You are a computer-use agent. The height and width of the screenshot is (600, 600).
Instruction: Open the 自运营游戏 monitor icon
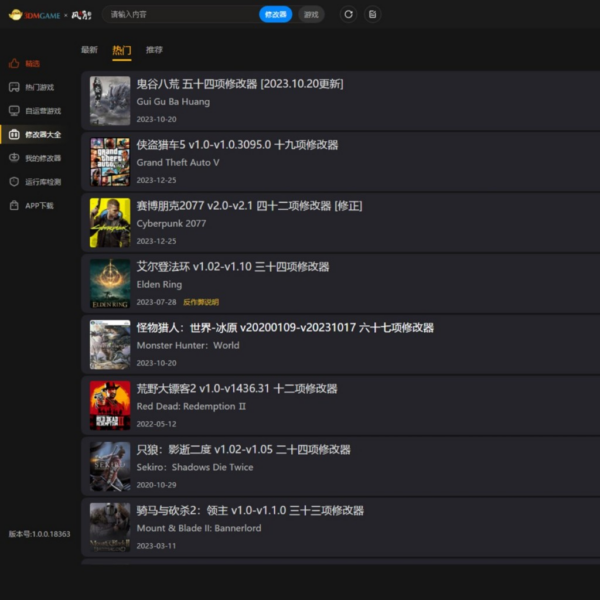click(14, 111)
